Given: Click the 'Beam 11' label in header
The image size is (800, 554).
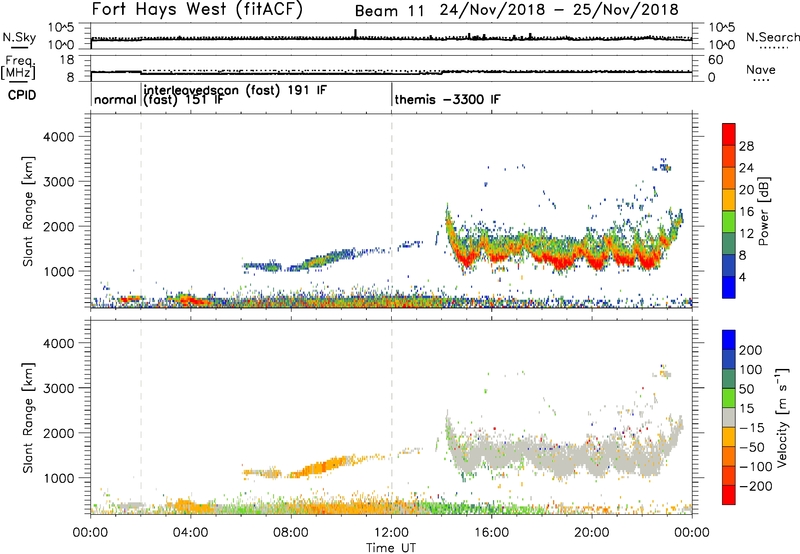Looking at the screenshot, I should [x=389, y=11].
